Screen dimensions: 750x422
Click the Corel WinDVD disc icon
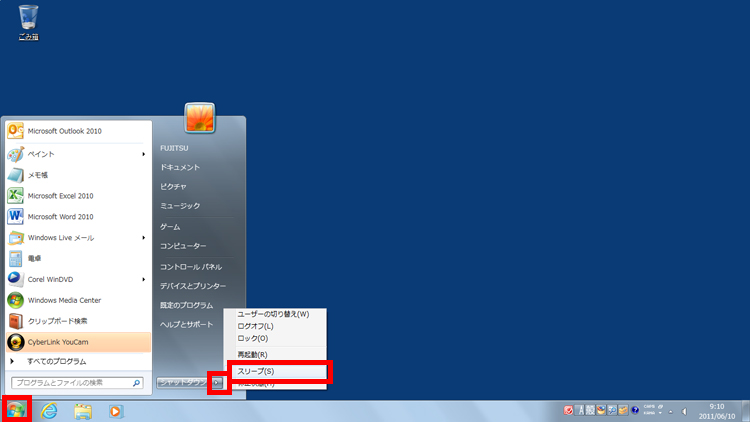point(15,279)
